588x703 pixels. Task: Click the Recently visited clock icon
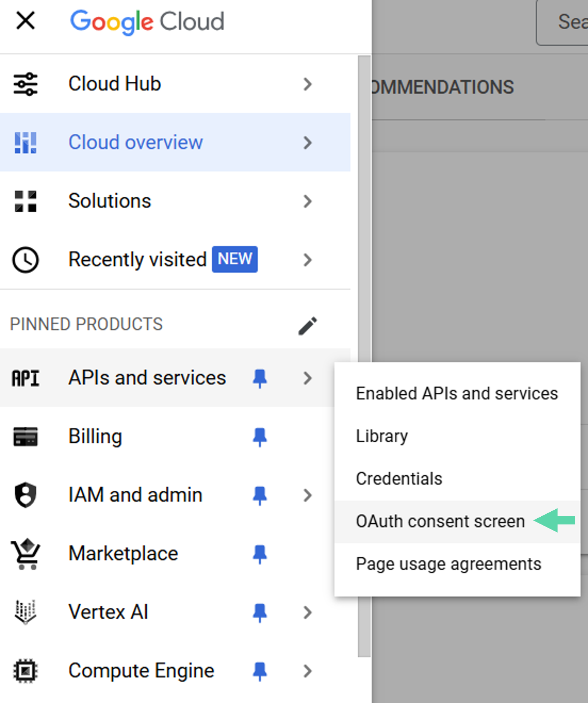tap(26, 260)
